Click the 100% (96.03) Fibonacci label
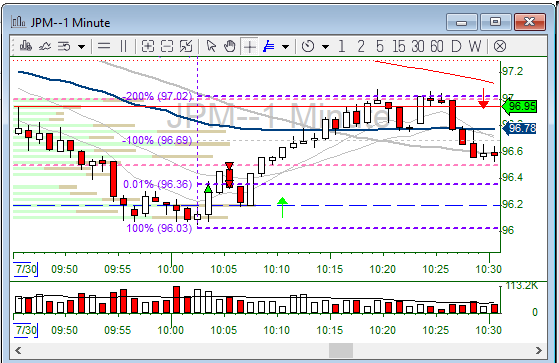The image size is (559, 363). (159, 228)
